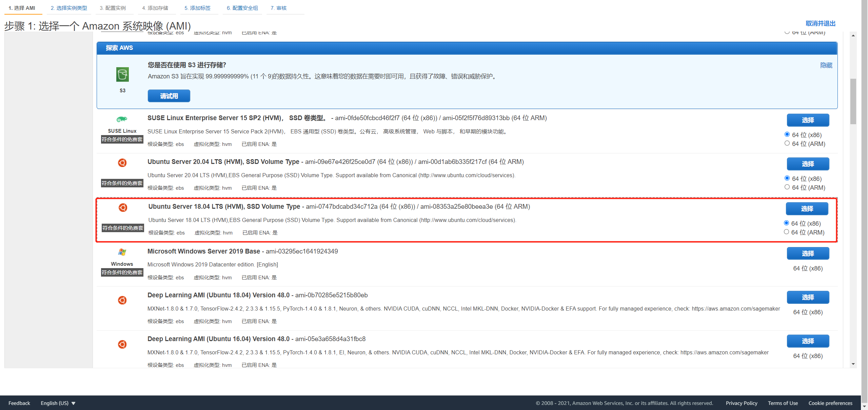Click the AMI list scrollbar thumb

click(x=853, y=101)
